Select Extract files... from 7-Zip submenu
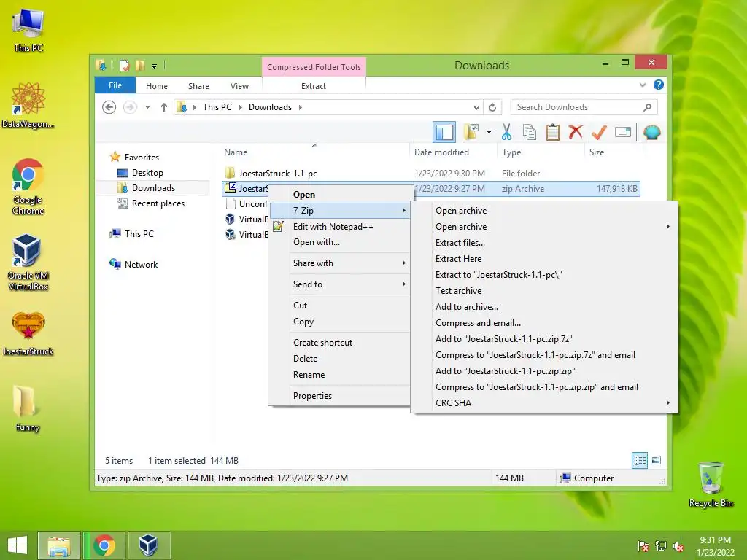 544,242
